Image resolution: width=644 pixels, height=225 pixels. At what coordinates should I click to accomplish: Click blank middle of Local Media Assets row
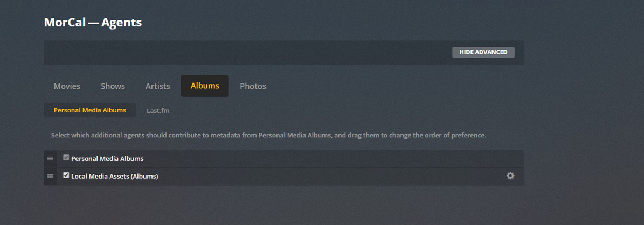(323, 176)
